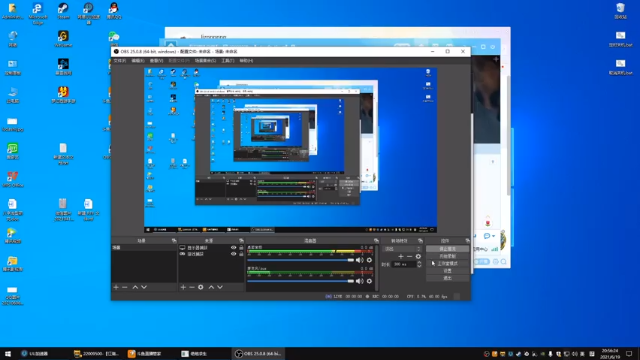Increase the transition duration with the stepper arrow
Viewport: 640px width, 360px height.
(419, 263)
